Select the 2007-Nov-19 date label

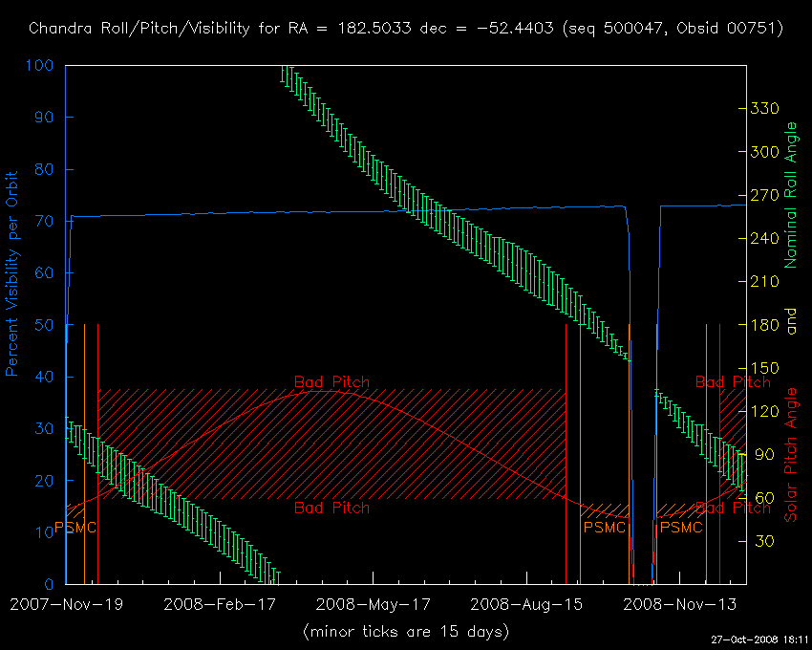coord(65,604)
